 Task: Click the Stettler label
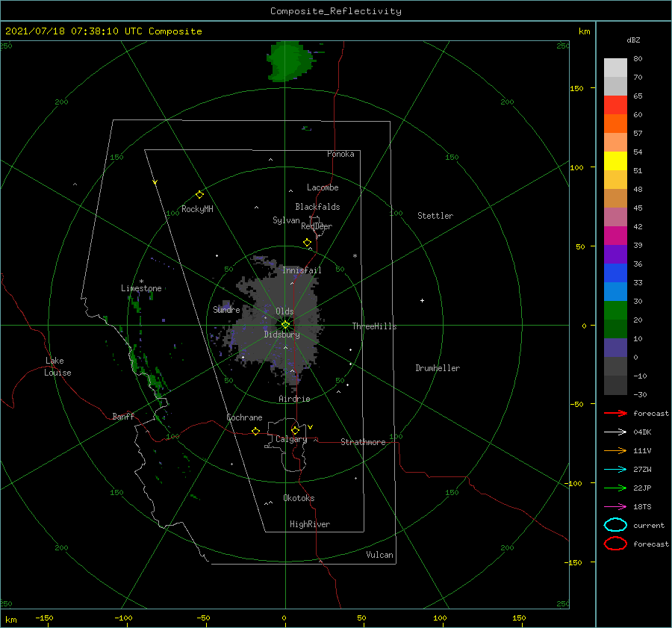(x=435, y=216)
